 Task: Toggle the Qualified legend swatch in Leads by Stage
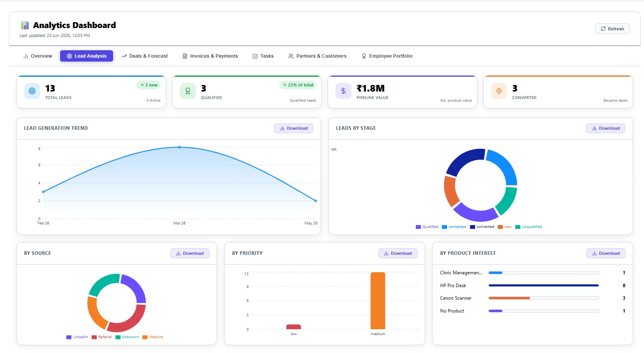click(x=418, y=227)
